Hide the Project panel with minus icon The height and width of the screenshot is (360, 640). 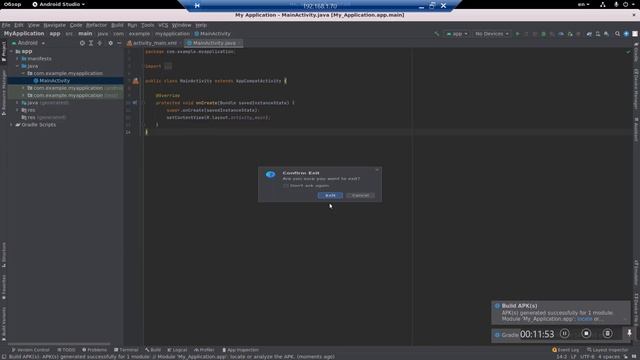coord(119,43)
